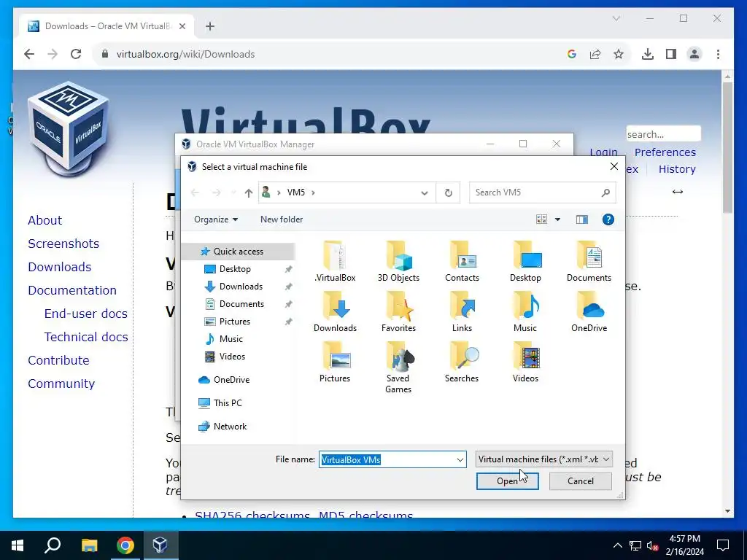Select Network in navigation pane
The width and height of the screenshot is (747, 560).
pos(230,426)
